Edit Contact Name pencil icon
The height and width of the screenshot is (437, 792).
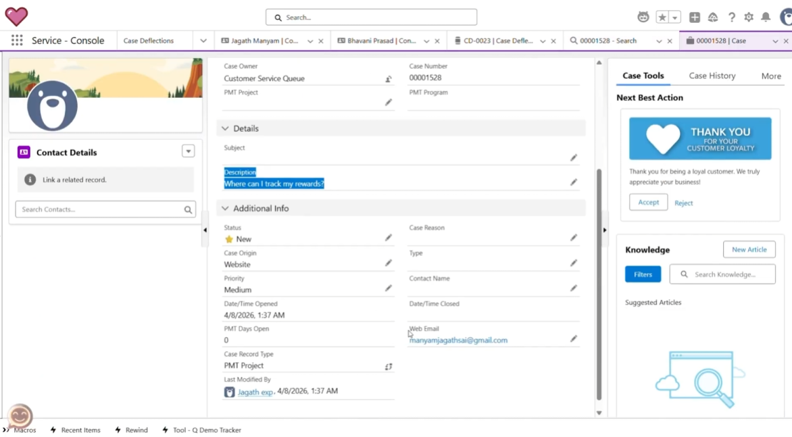point(573,288)
